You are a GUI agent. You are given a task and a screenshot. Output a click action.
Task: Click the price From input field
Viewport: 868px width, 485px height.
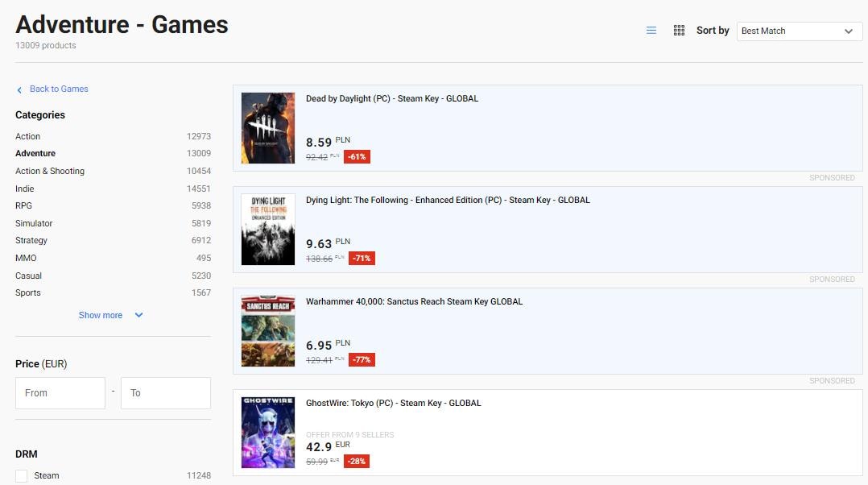tap(60, 393)
